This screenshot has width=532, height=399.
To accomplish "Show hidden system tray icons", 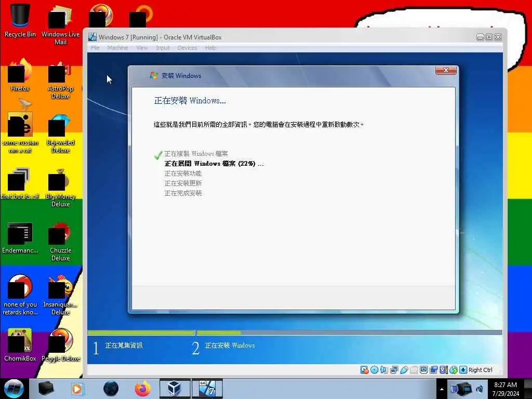I will (x=442, y=389).
